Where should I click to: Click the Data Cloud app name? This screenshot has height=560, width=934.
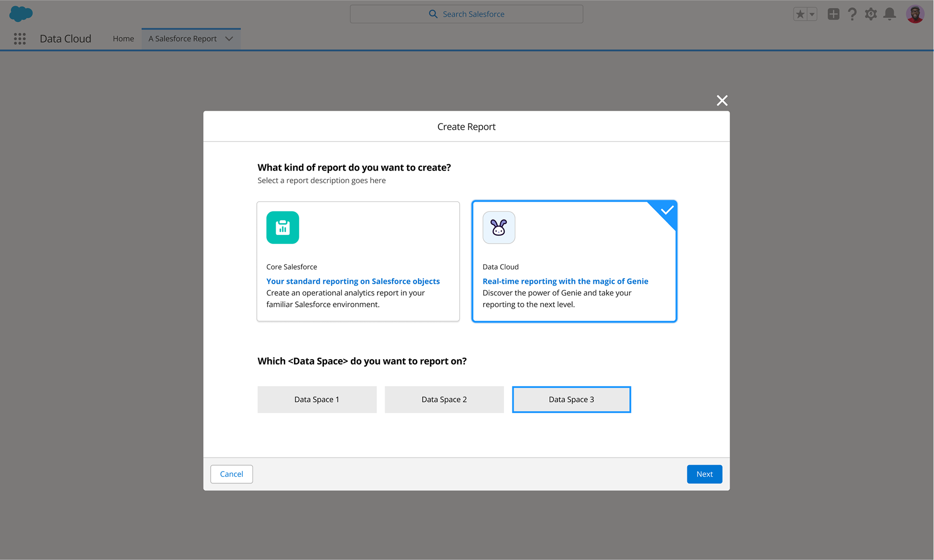point(66,39)
